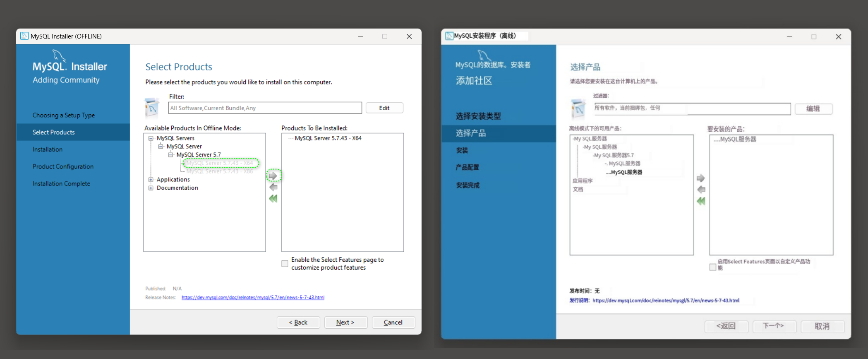Viewport: 868px width, 359px height.
Task: Minimize the MySQL安装程序 (离线) window
Action: [789, 36]
